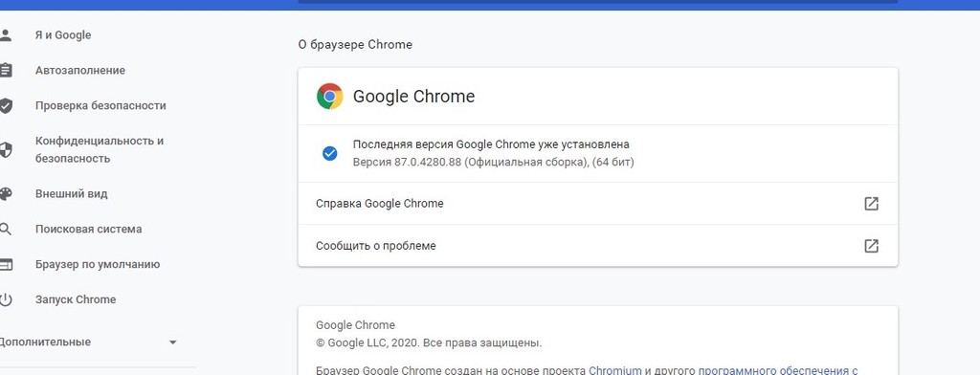The width and height of the screenshot is (980, 375).
Task: Click the Google Chrome logo
Action: (329, 97)
